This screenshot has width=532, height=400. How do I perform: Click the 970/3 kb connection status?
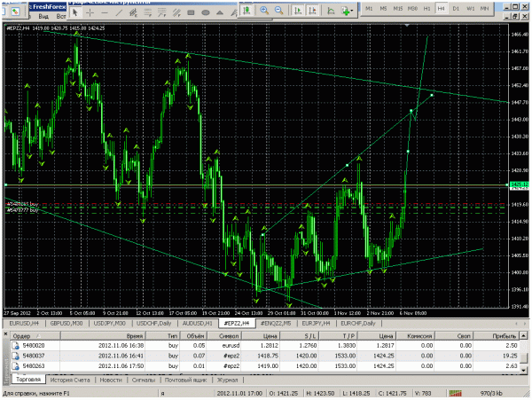[491, 393]
